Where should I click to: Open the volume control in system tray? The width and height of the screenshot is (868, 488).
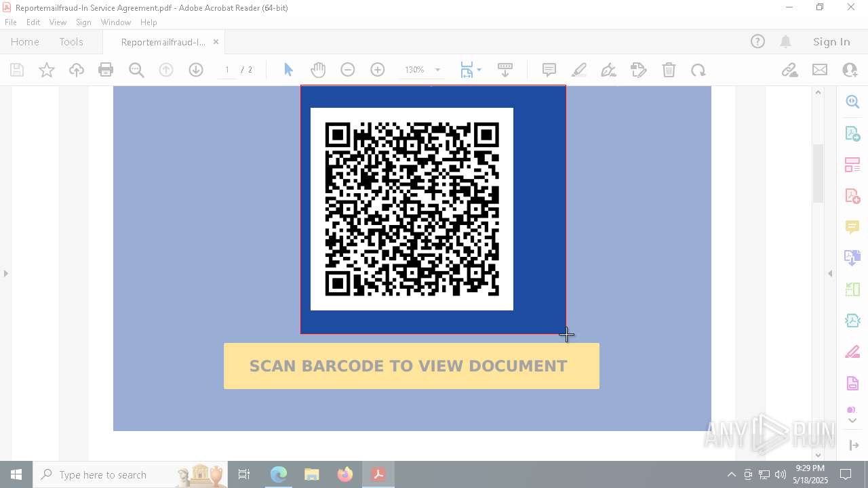pyautogui.click(x=781, y=474)
